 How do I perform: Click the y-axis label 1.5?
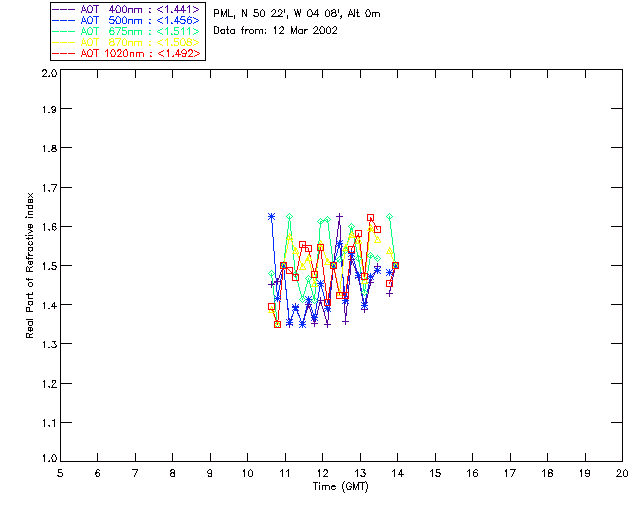point(49,266)
